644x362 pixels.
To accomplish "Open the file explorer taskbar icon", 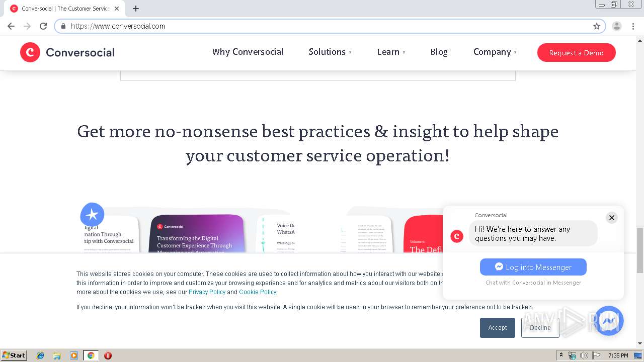I will tap(57, 355).
